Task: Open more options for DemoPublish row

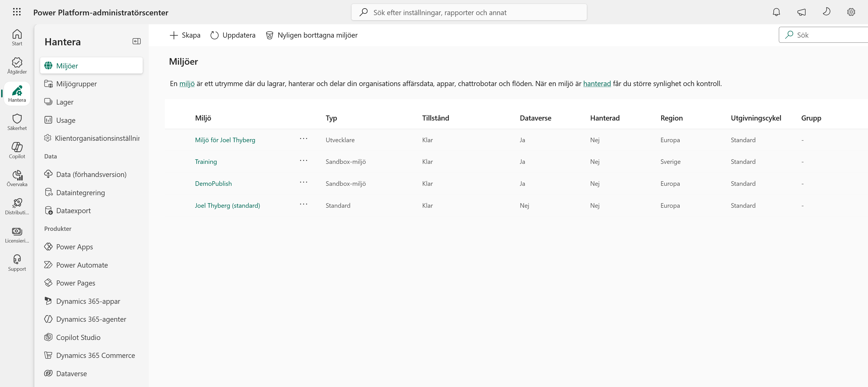Action: (x=303, y=182)
